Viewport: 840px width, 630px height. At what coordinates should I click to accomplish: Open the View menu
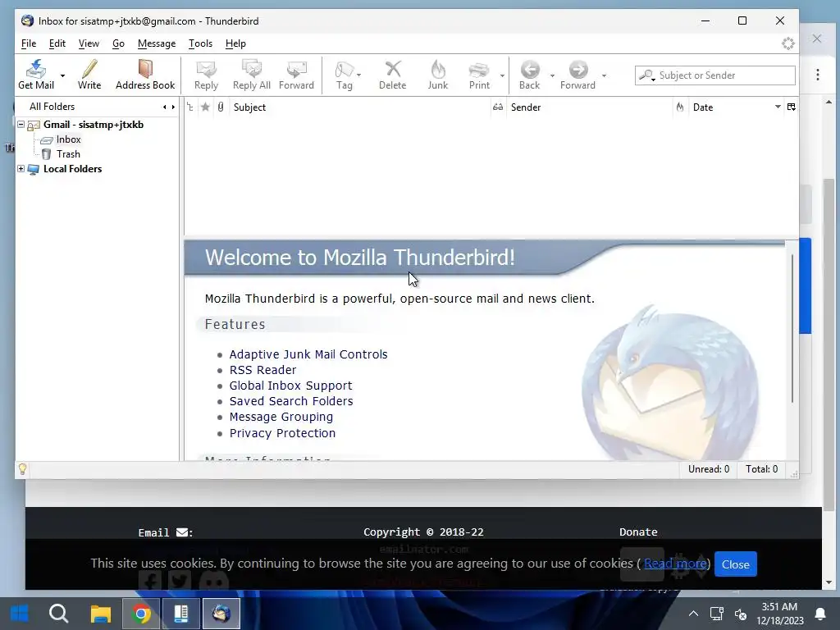click(89, 43)
